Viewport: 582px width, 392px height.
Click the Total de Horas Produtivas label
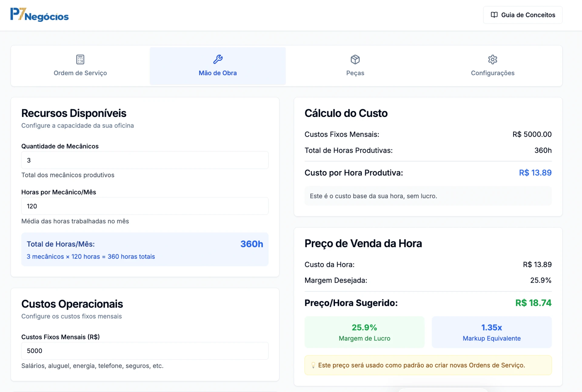pos(349,150)
